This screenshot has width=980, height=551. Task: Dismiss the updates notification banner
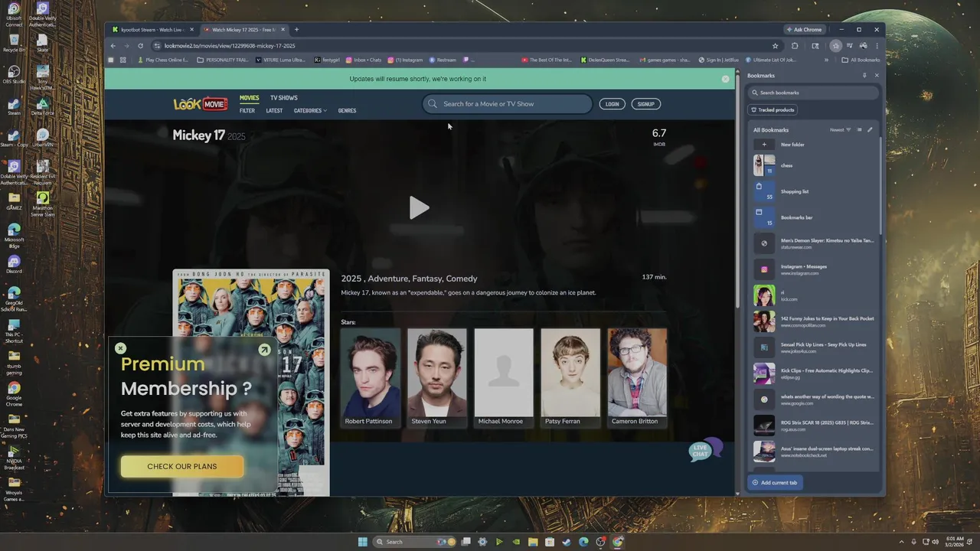(x=725, y=79)
